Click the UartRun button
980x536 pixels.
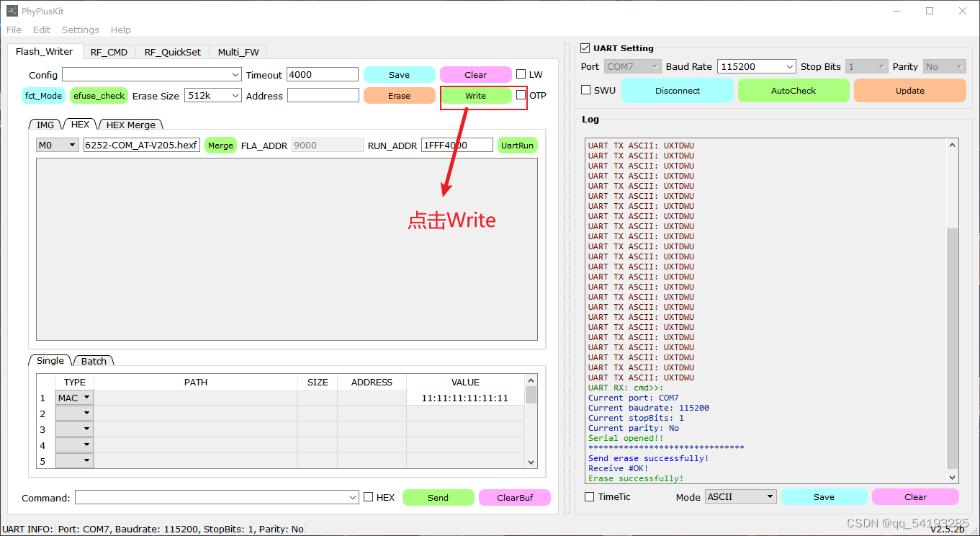point(517,146)
